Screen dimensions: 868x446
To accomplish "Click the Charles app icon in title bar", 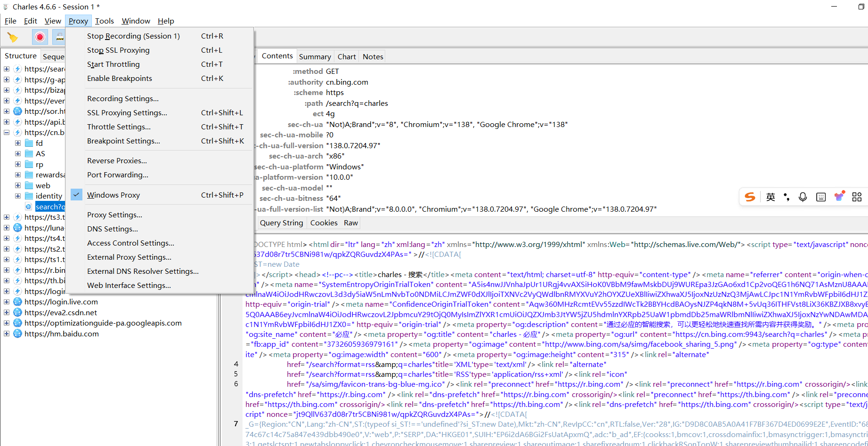I will pyautogui.click(x=6, y=7).
